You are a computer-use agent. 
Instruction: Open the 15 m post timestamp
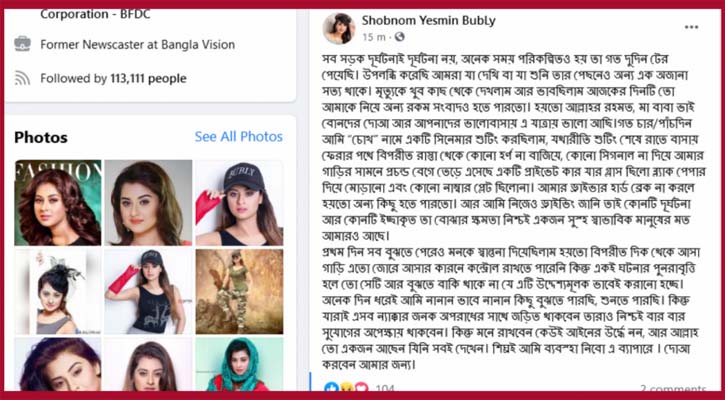click(374, 37)
